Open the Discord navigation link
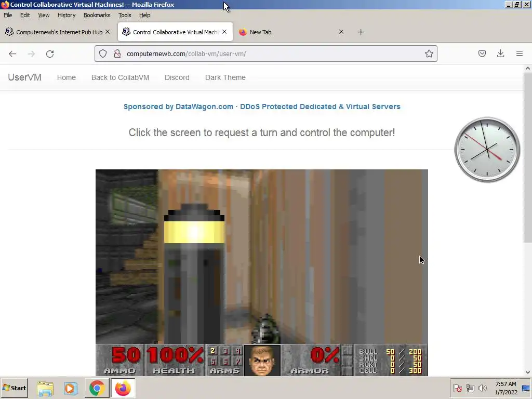 point(177,77)
